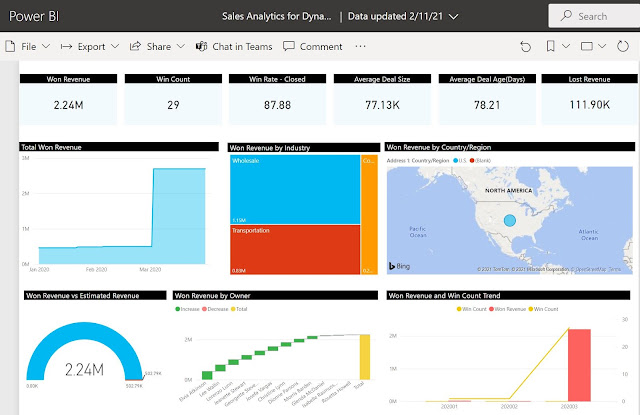Click the Comment speech bubble icon

[x=289, y=46]
